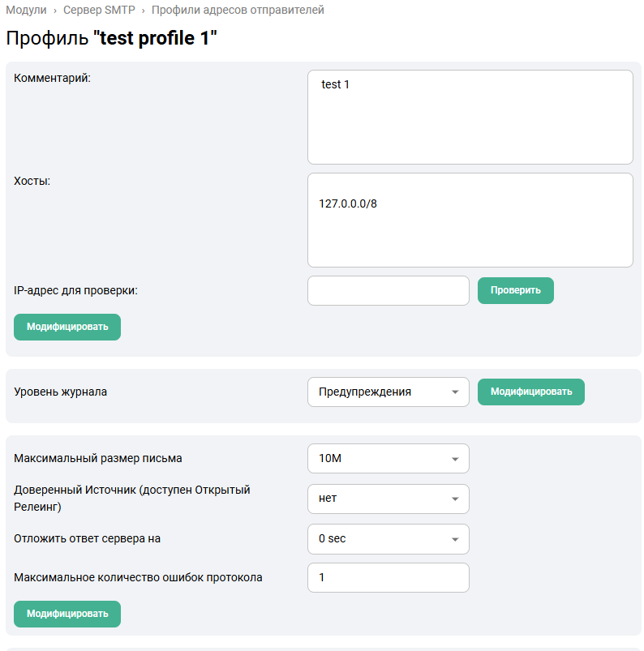Screen dimensions: 644x651
Task: Click Модифицировать below the IP-адрес field
Action: 67,327
